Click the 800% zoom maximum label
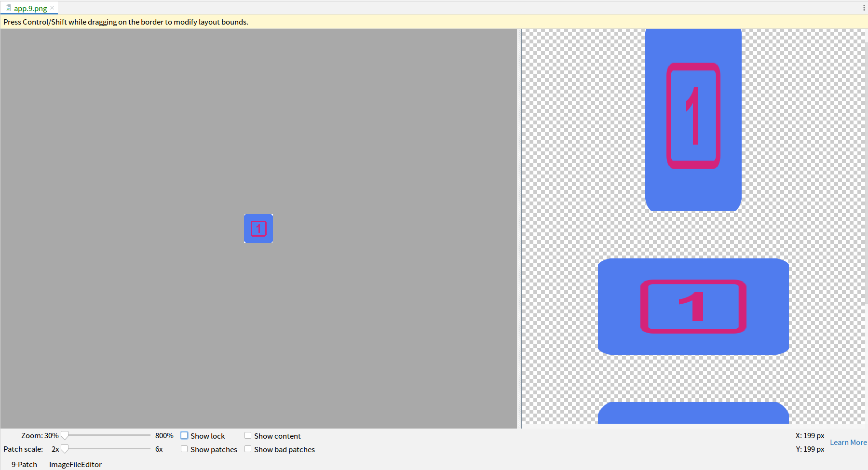The height and width of the screenshot is (470, 868). click(164, 435)
